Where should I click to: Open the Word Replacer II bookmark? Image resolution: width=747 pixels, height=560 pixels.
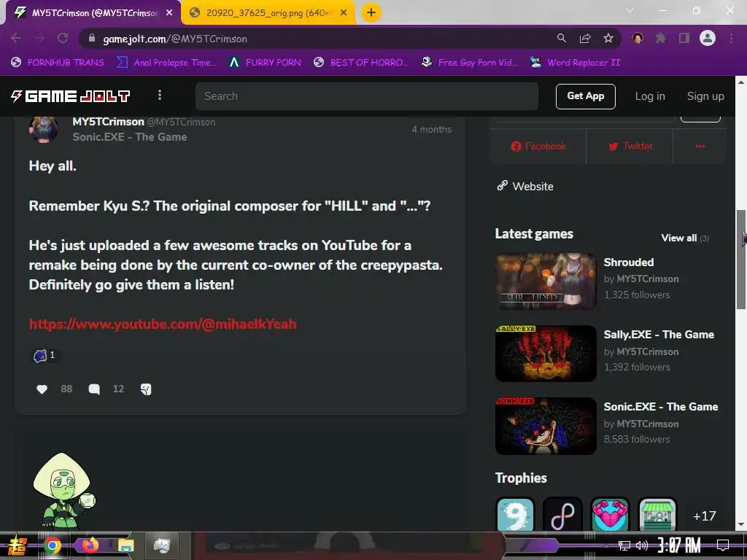click(576, 63)
